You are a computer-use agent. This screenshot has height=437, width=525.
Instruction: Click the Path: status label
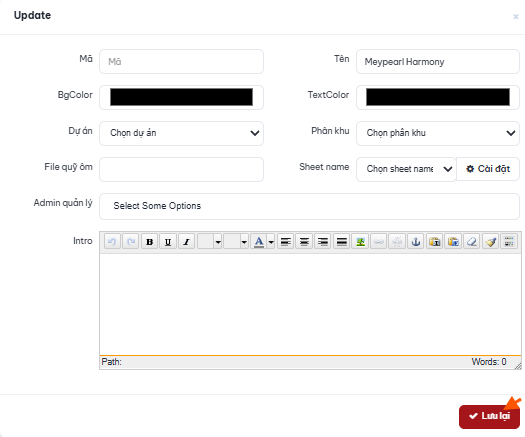pos(111,362)
